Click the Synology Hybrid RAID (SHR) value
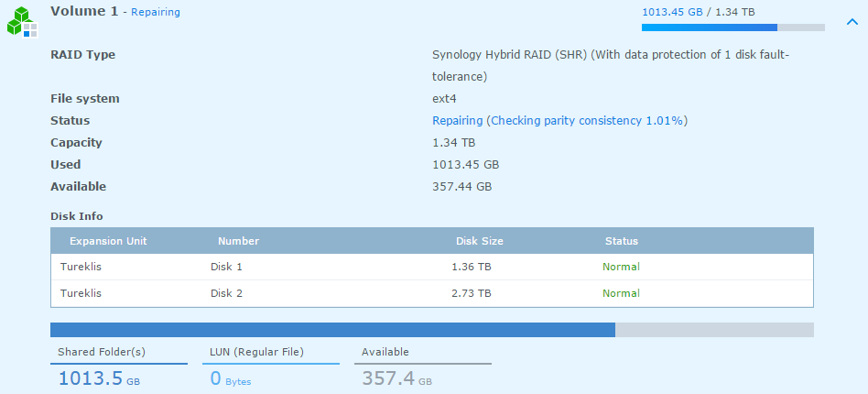868x394 pixels. [x=611, y=66]
